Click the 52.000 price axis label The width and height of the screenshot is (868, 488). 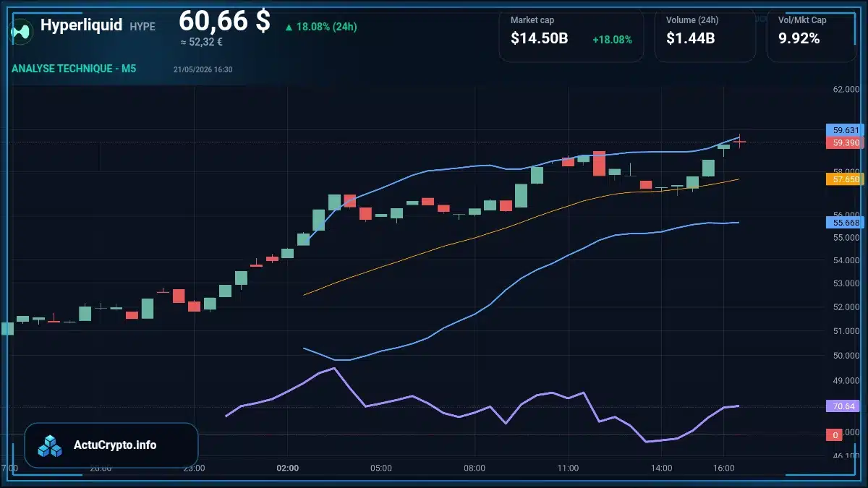(846, 307)
